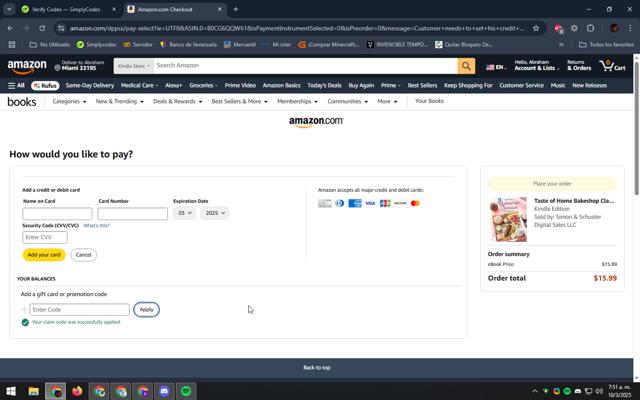Open the Cart icon
The height and width of the screenshot is (400, 640).
pos(612,66)
